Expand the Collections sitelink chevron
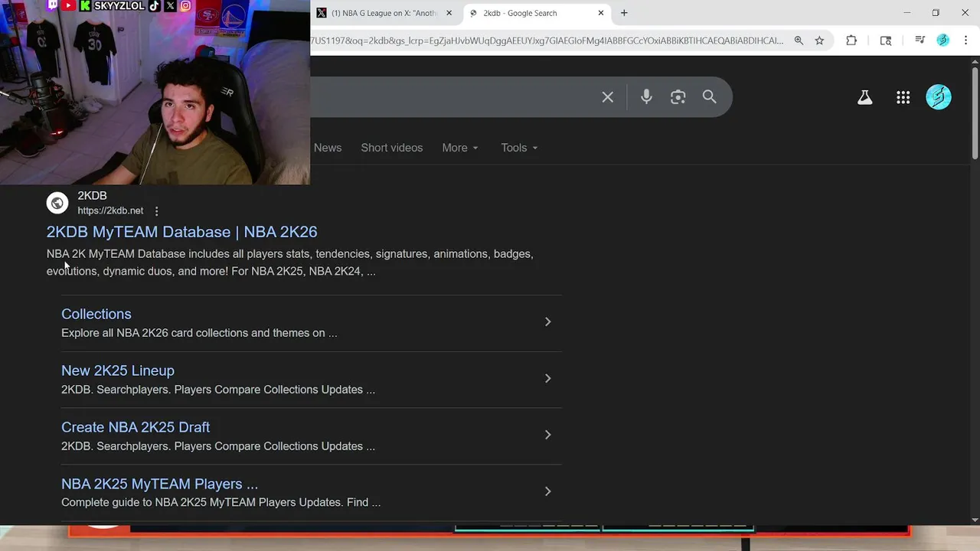The width and height of the screenshot is (980, 551). pos(547,321)
